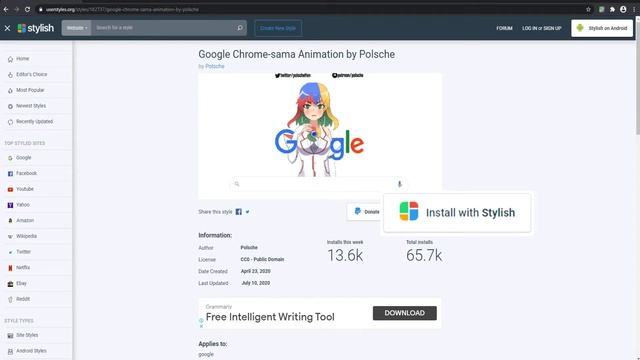
Task: Click the browser forward arrow
Action: pos(17,9)
